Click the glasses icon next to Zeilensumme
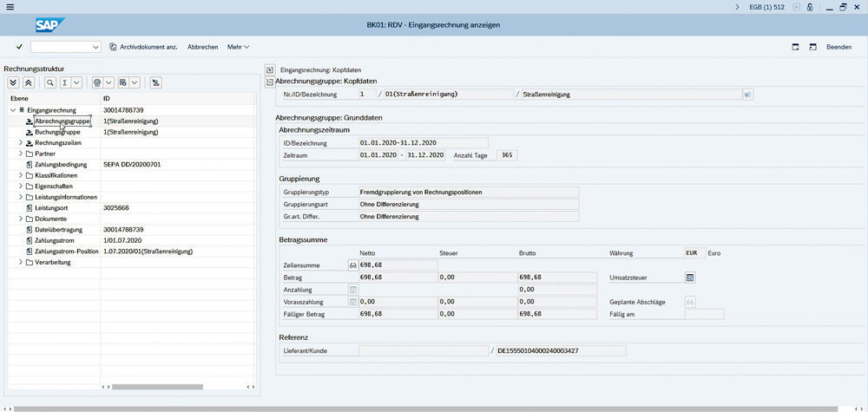 pyautogui.click(x=352, y=265)
